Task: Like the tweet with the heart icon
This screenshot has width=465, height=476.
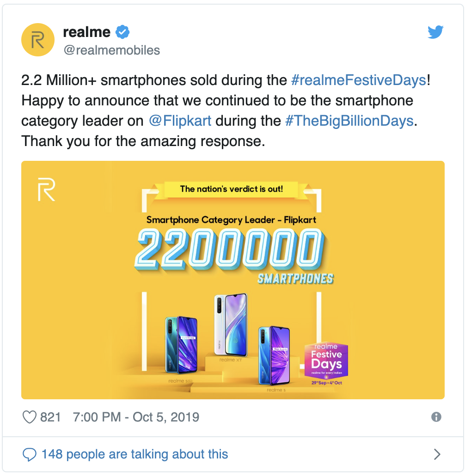Action: coord(30,417)
